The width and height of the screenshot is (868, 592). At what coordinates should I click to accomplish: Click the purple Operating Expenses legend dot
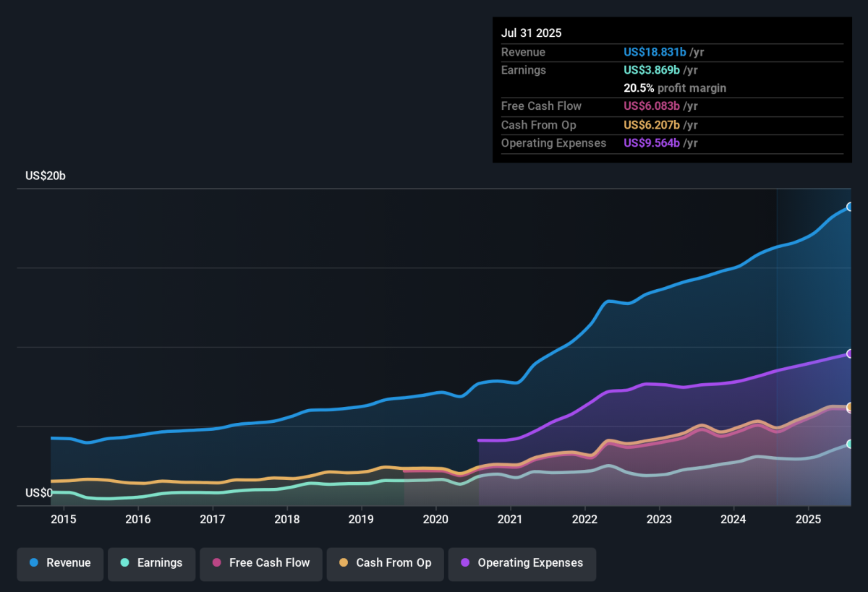tap(464, 563)
